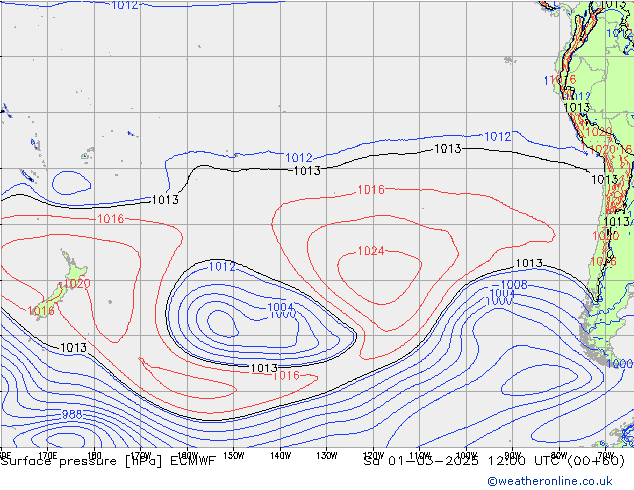The width and height of the screenshot is (634, 490).
Task: Click the 110W longitude label
Action: (x=420, y=456)
